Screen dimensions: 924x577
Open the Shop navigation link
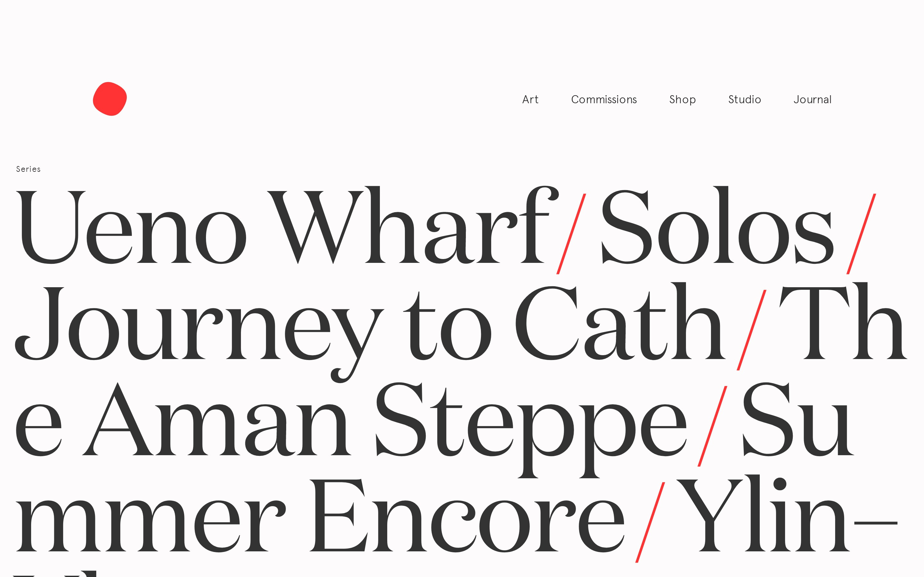click(x=682, y=100)
